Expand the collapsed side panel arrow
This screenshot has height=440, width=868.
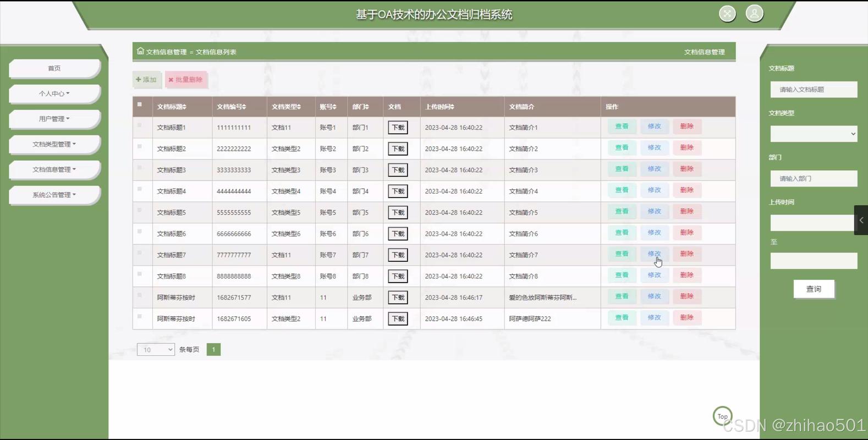tap(861, 220)
